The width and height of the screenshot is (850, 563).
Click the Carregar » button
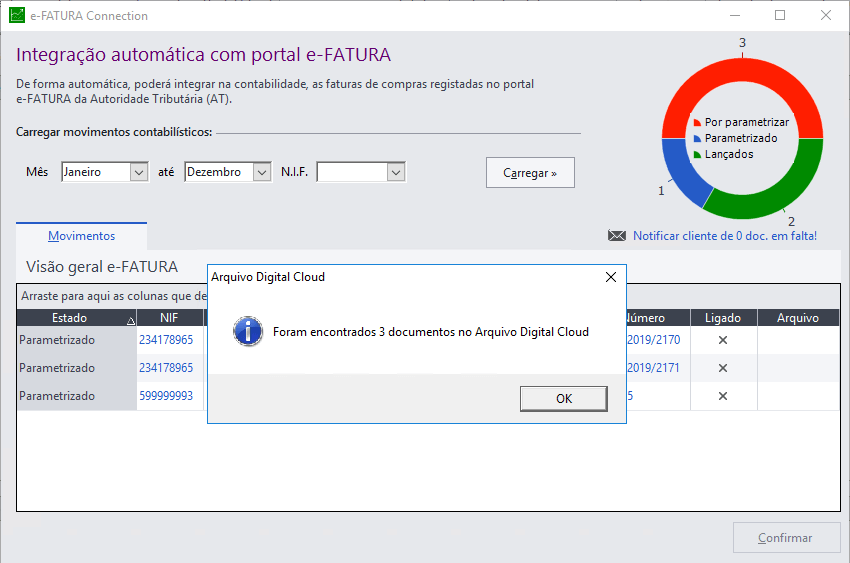click(x=530, y=173)
